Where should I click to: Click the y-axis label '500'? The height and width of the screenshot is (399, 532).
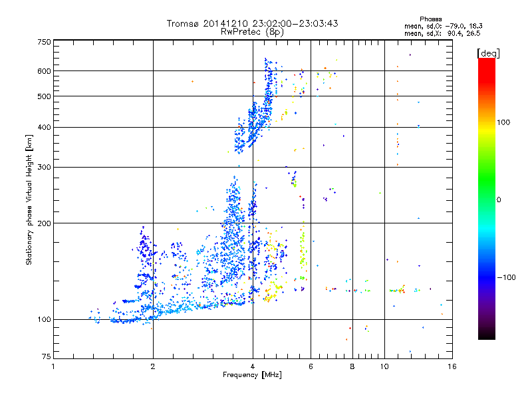(44, 96)
